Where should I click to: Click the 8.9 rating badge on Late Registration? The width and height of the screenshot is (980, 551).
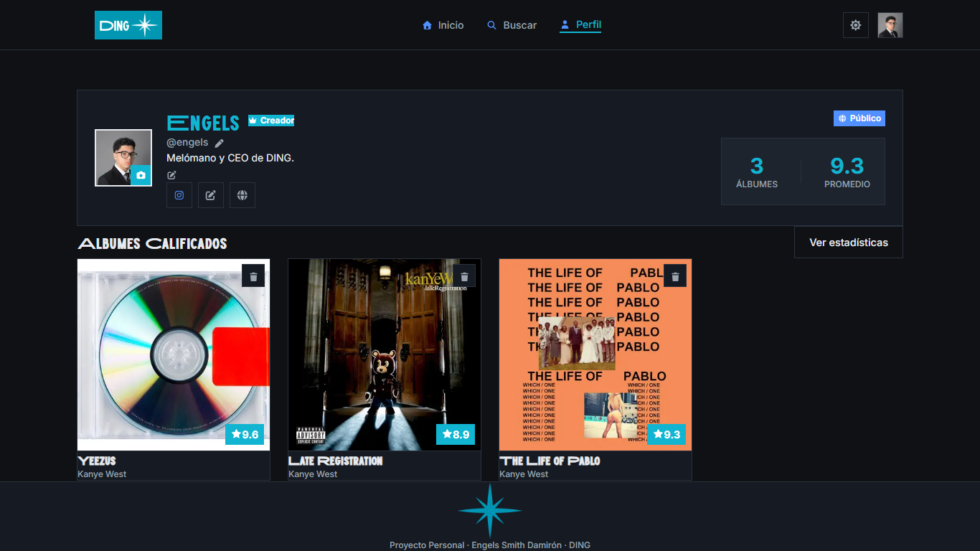(x=456, y=434)
